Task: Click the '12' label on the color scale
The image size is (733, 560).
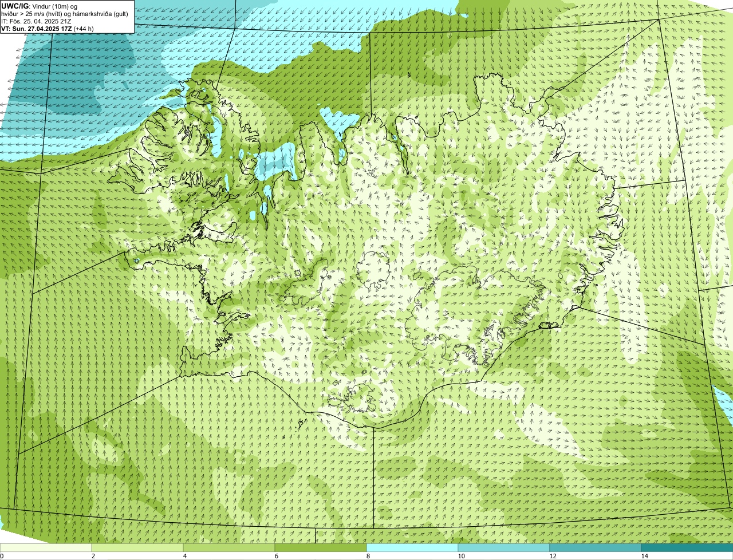Action: click(x=553, y=556)
